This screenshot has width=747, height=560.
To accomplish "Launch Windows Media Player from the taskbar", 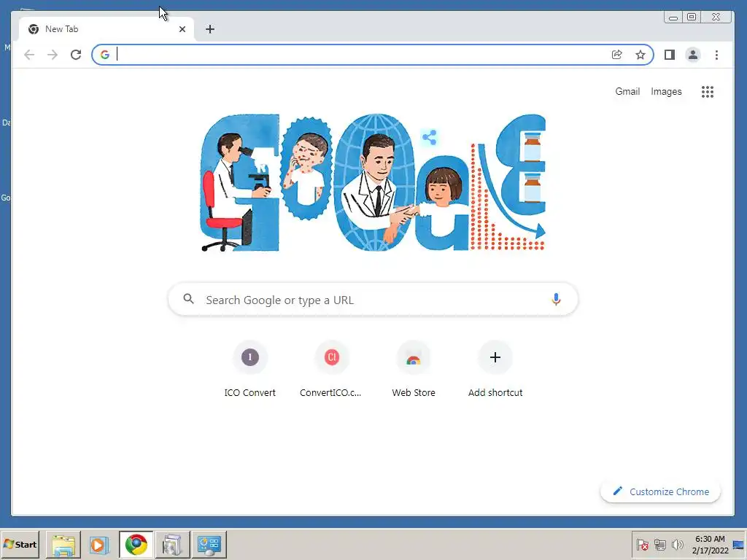I will click(98, 544).
